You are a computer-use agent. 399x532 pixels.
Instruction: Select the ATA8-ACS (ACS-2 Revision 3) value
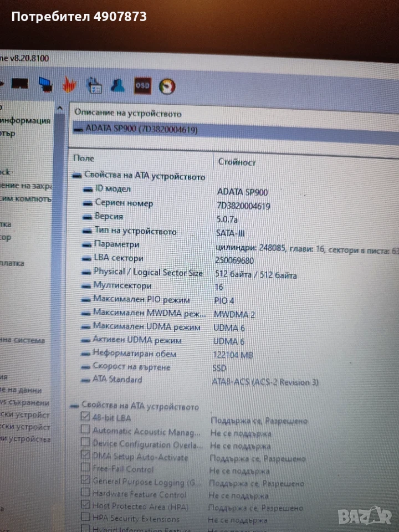[x=265, y=382]
